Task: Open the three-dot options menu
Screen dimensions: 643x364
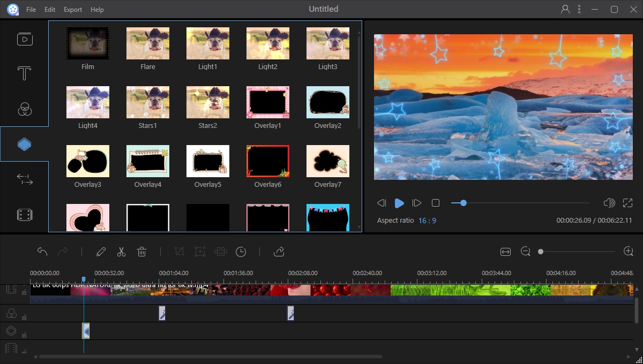Action: pyautogui.click(x=579, y=10)
